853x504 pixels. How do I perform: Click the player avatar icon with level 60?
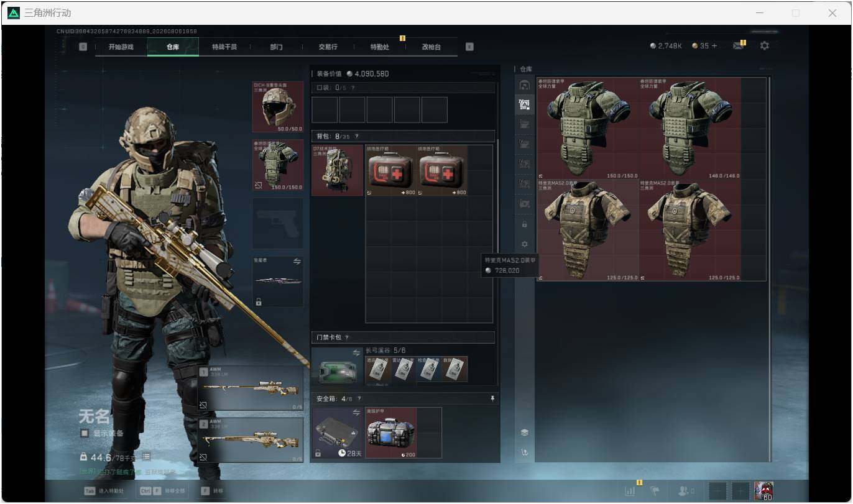pyautogui.click(x=763, y=490)
